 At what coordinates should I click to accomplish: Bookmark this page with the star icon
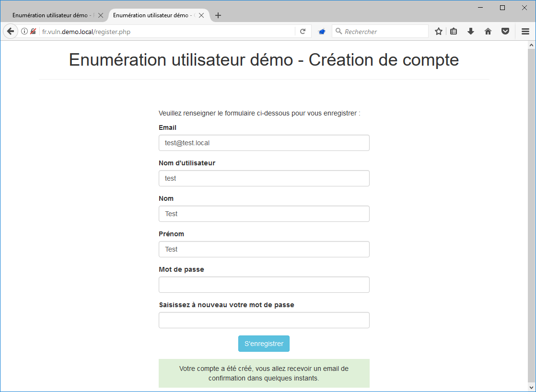point(438,31)
